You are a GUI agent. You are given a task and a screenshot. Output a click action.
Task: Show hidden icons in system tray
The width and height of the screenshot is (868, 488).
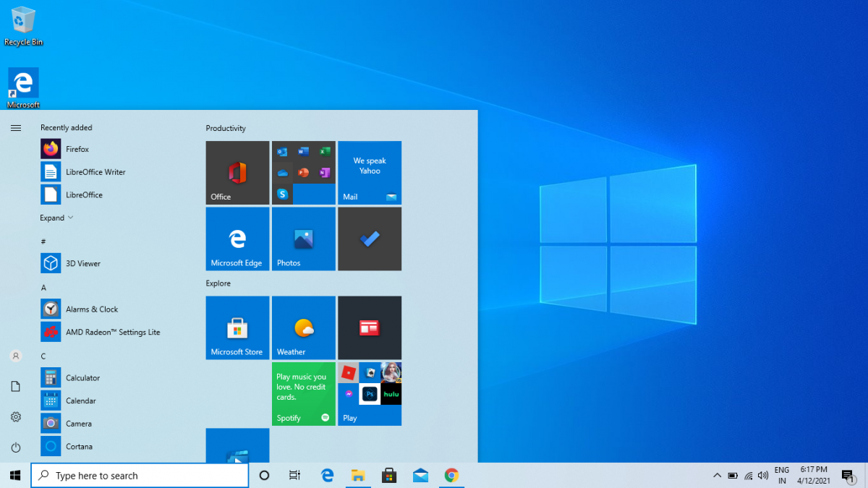717,475
